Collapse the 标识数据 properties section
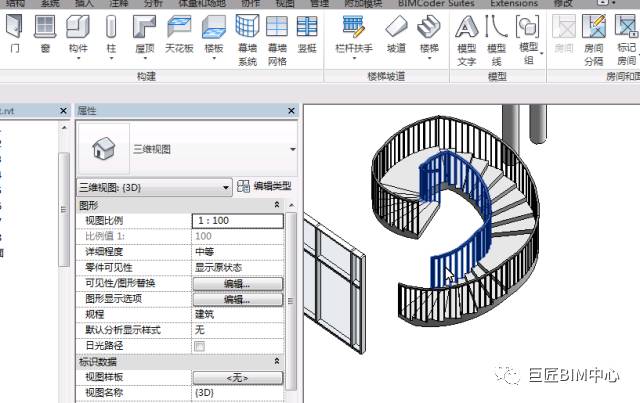 coord(277,361)
